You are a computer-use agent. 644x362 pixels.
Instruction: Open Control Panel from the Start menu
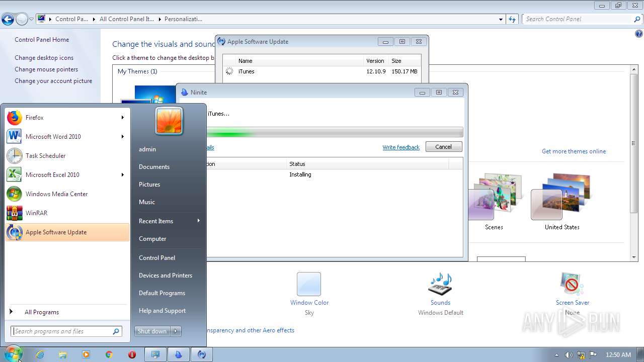(157, 258)
